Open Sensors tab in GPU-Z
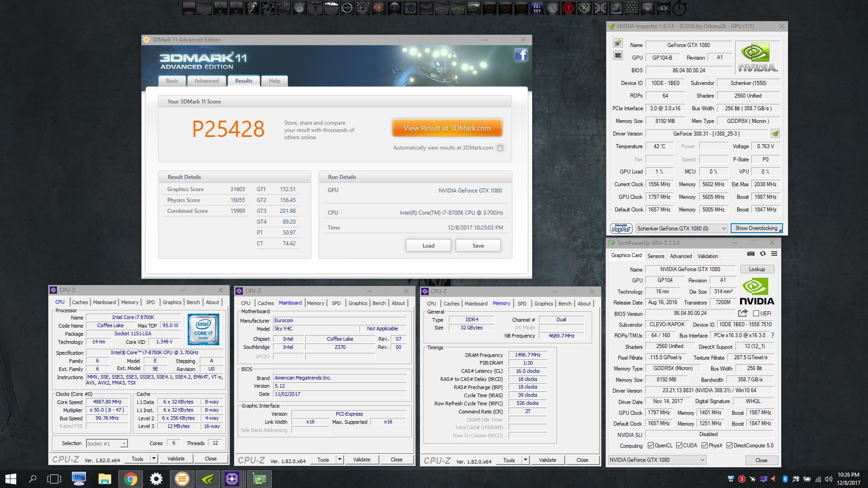Image resolution: width=868 pixels, height=488 pixels. click(x=656, y=256)
